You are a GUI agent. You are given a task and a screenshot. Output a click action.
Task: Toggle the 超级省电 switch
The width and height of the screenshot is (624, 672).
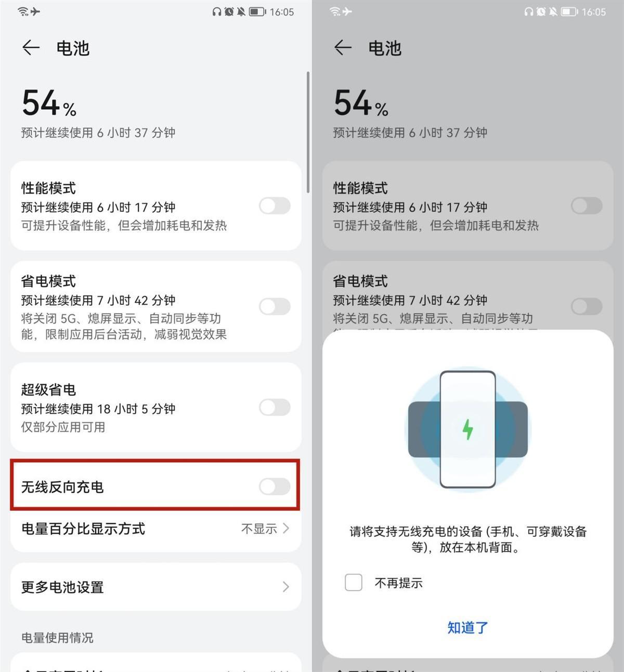(x=275, y=407)
